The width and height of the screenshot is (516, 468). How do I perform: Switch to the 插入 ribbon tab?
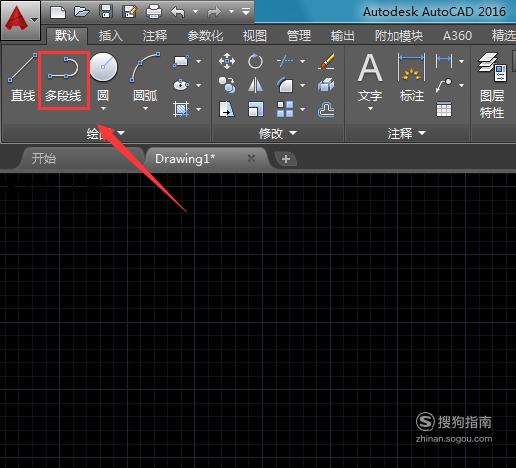coord(111,36)
